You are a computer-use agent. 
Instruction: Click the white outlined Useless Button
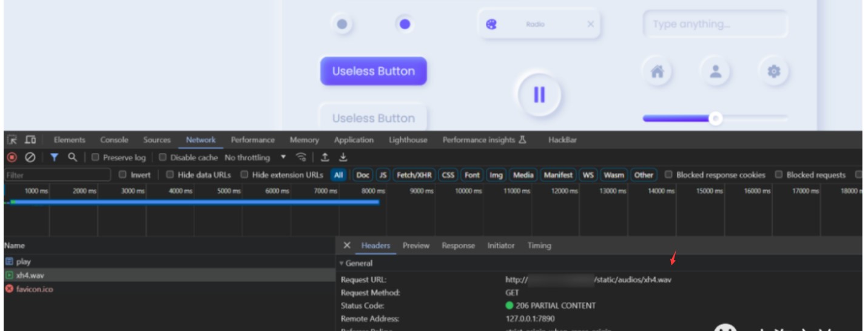click(374, 118)
